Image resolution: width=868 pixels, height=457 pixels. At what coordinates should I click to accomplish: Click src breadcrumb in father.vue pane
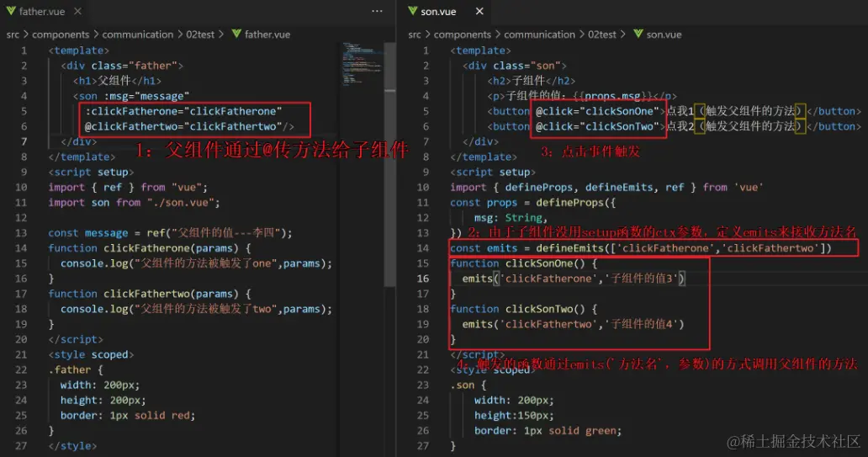point(13,35)
